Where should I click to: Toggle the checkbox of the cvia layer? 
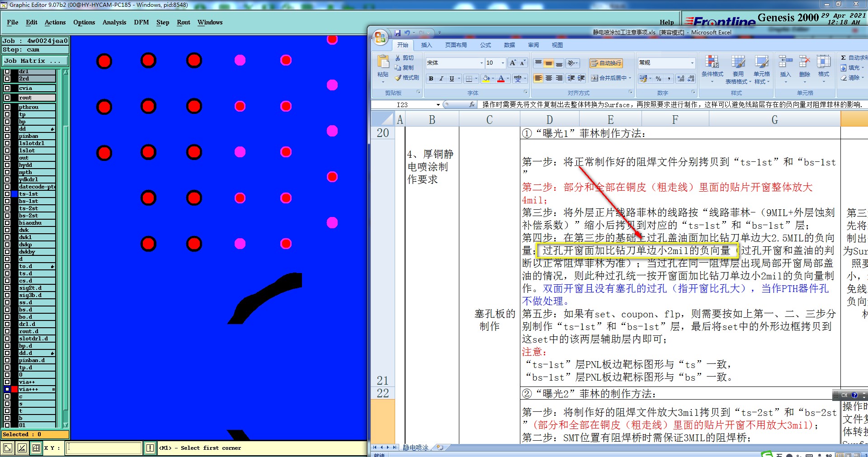pyautogui.click(x=7, y=88)
